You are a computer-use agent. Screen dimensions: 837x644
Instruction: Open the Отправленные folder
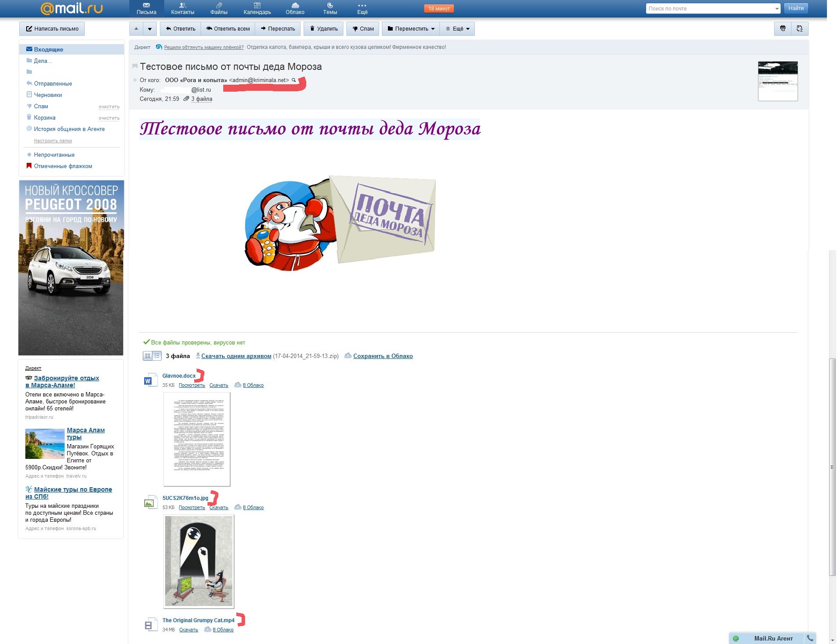(x=53, y=83)
